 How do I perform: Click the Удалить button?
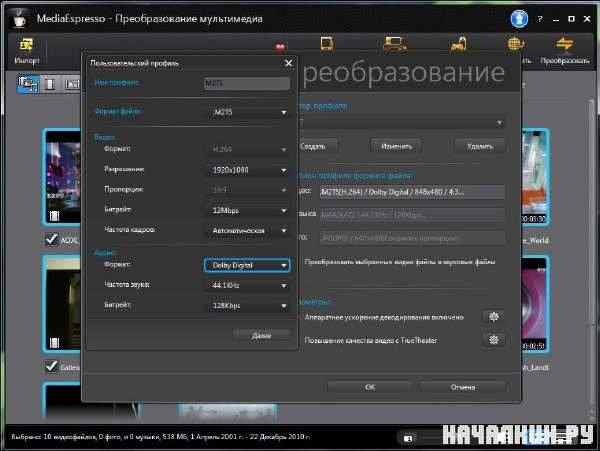pos(480,146)
